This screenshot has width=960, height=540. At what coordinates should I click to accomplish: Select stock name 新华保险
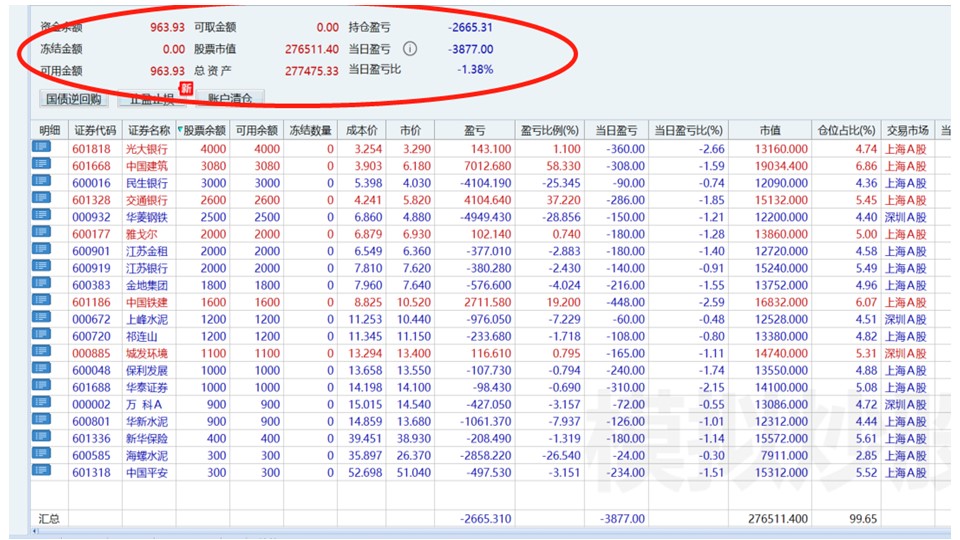tap(147, 439)
